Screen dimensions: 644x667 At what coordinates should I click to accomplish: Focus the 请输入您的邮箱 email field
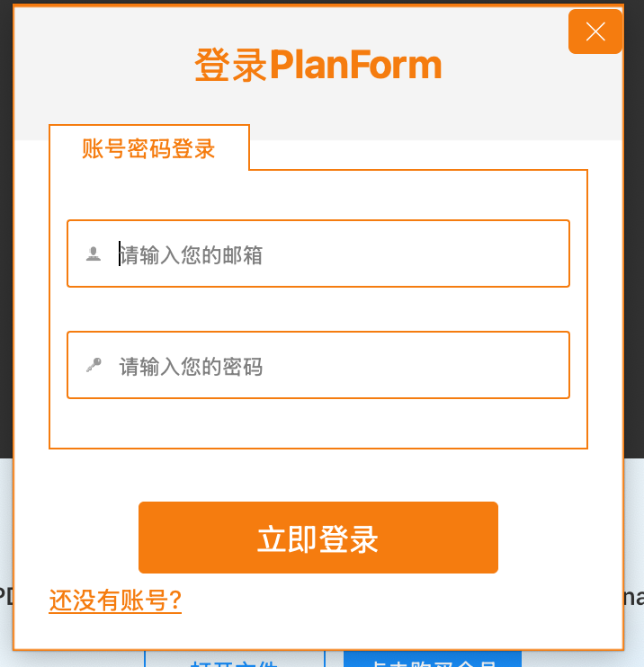(x=318, y=253)
